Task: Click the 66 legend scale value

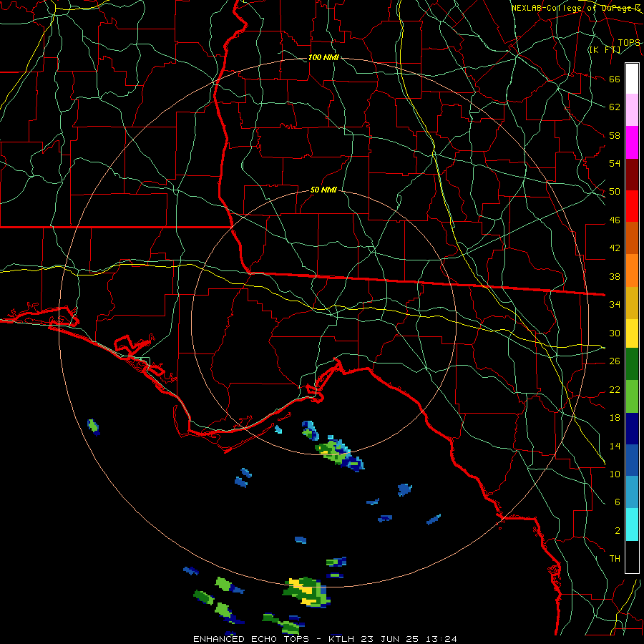Action: pyautogui.click(x=615, y=79)
